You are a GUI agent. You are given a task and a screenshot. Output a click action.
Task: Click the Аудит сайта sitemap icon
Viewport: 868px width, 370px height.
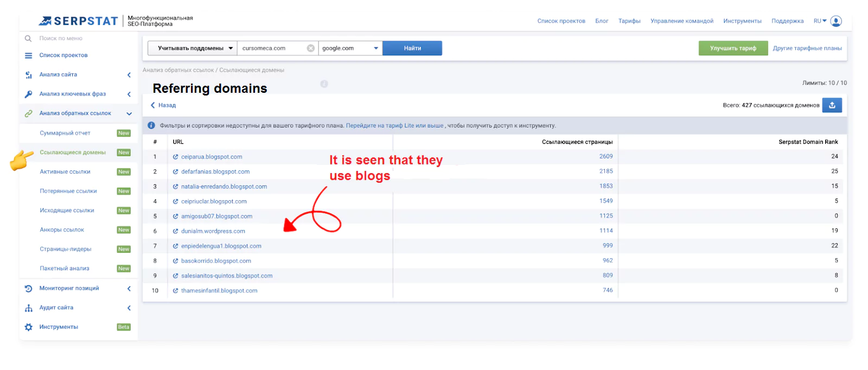click(x=28, y=308)
